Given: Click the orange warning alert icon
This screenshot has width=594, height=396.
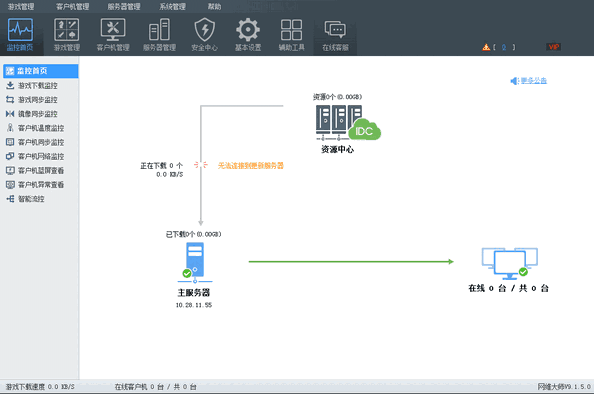Looking at the screenshot, I should (486, 47).
